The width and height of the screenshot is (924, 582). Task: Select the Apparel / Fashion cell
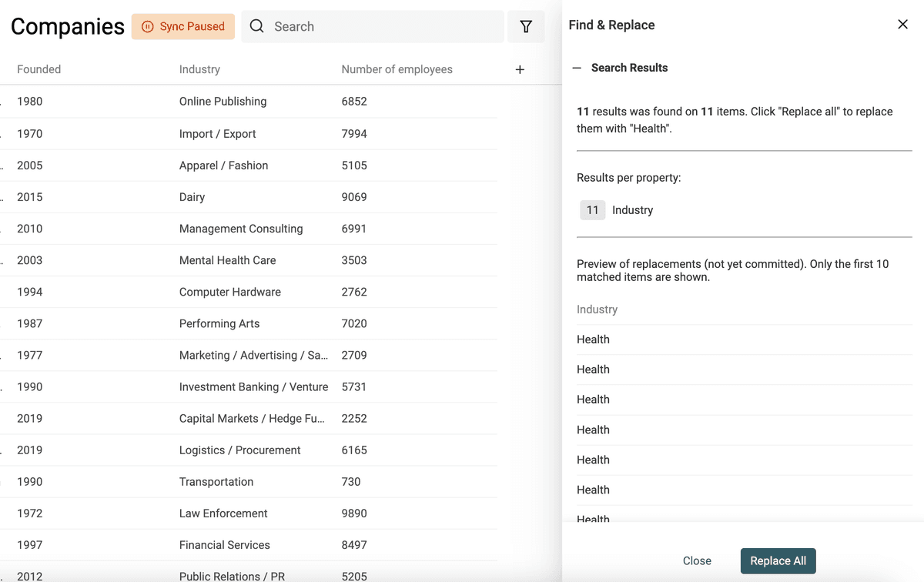coord(223,166)
